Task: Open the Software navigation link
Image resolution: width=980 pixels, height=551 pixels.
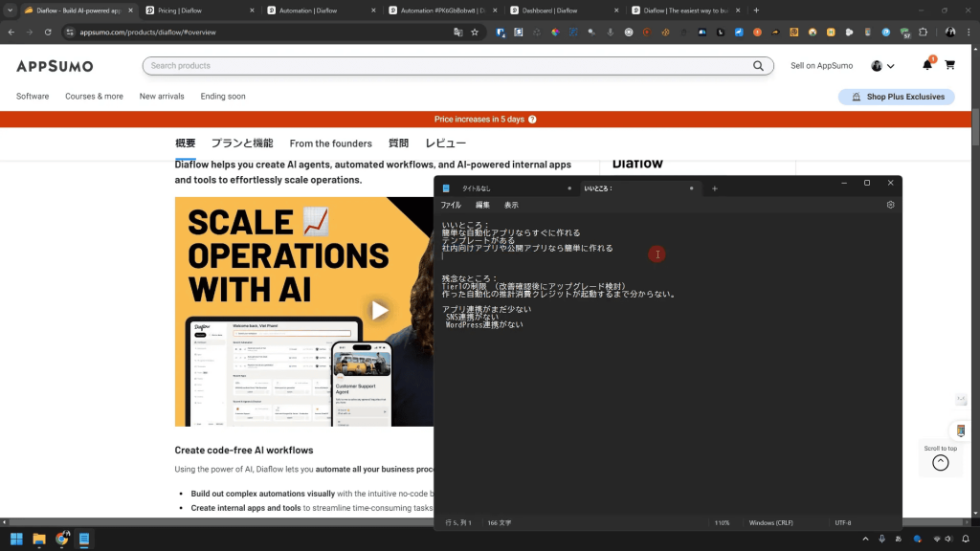Action: 33,97
